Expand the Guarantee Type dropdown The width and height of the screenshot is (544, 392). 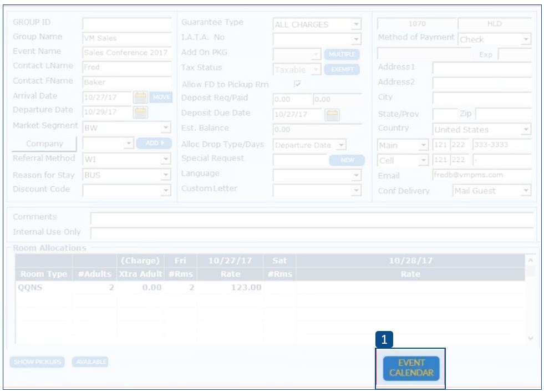coord(356,24)
